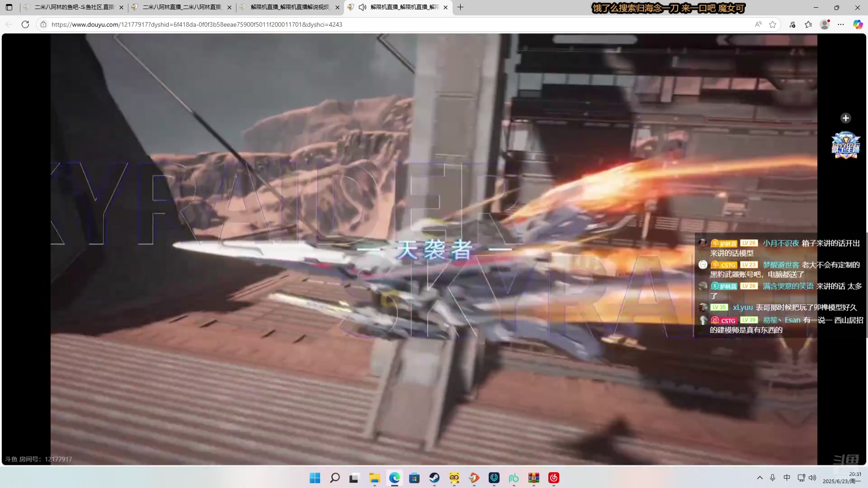
Task: View site information lock icon
Action: tap(43, 24)
